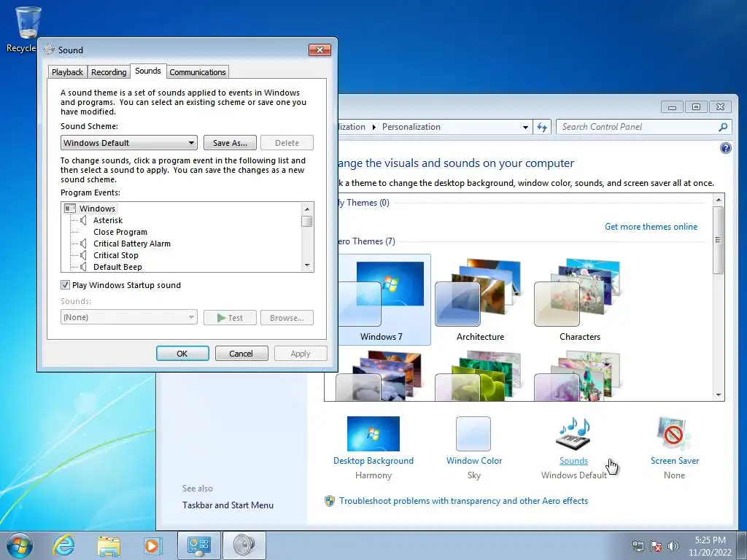Click the search magnifier in Control Panel
The height and width of the screenshot is (560, 747).
pyautogui.click(x=723, y=127)
